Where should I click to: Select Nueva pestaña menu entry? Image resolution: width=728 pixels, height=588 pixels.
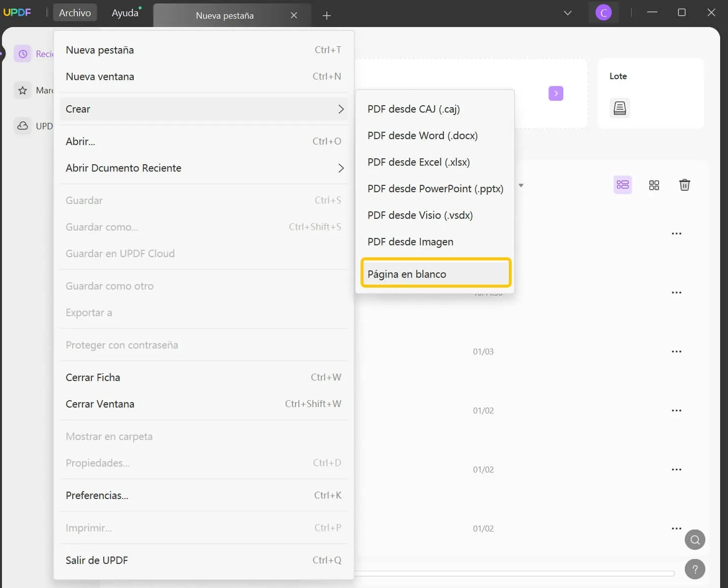pos(204,50)
